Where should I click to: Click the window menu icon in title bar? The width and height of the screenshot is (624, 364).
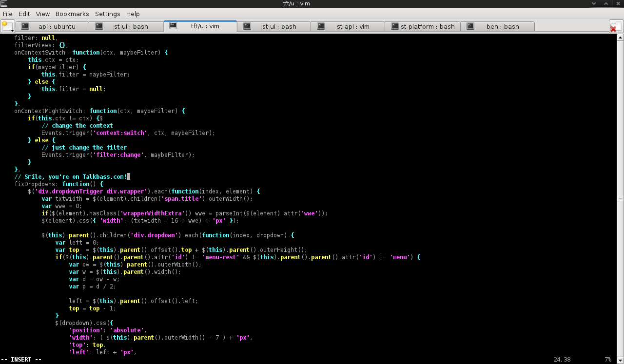[4, 4]
